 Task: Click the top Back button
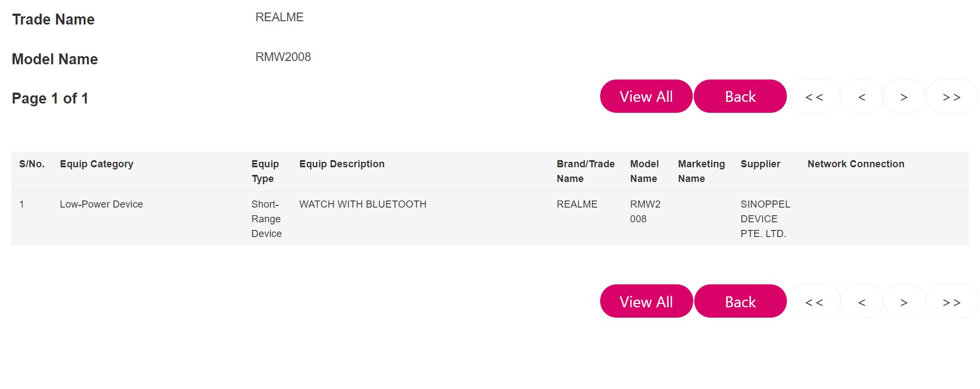point(740,96)
